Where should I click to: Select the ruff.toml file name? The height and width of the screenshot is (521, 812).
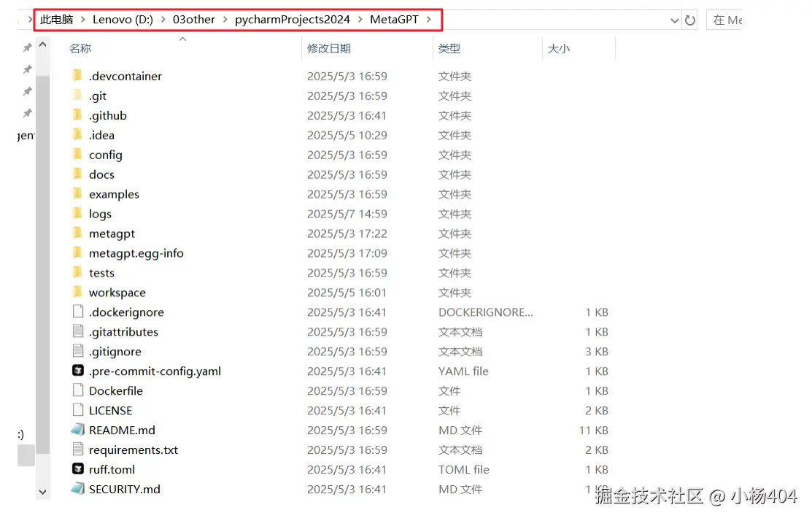112,470
